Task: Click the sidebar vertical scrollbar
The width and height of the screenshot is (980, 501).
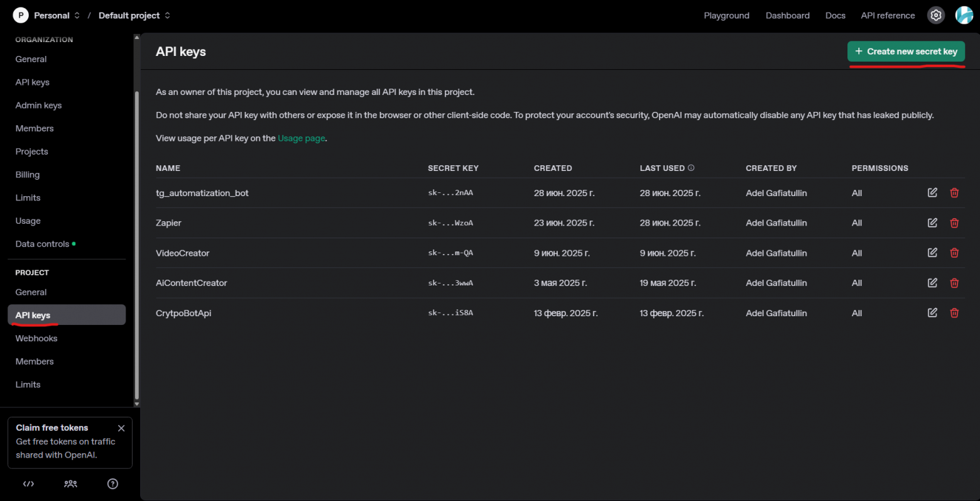Action: point(137,245)
